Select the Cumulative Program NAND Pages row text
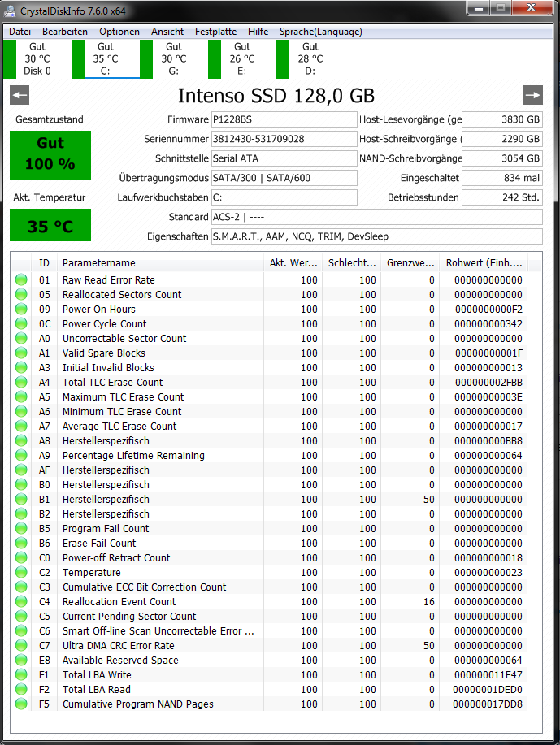This screenshot has width=560, height=745. coord(138,704)
